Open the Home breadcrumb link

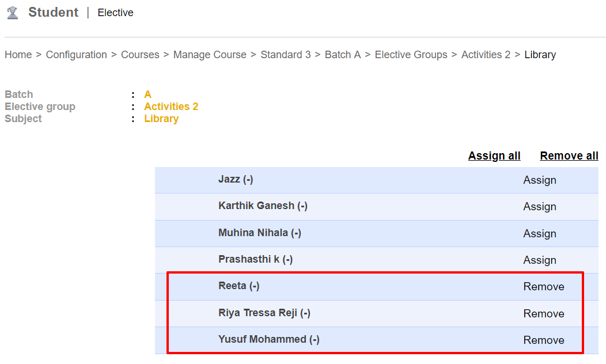click(x=18, y=55)
